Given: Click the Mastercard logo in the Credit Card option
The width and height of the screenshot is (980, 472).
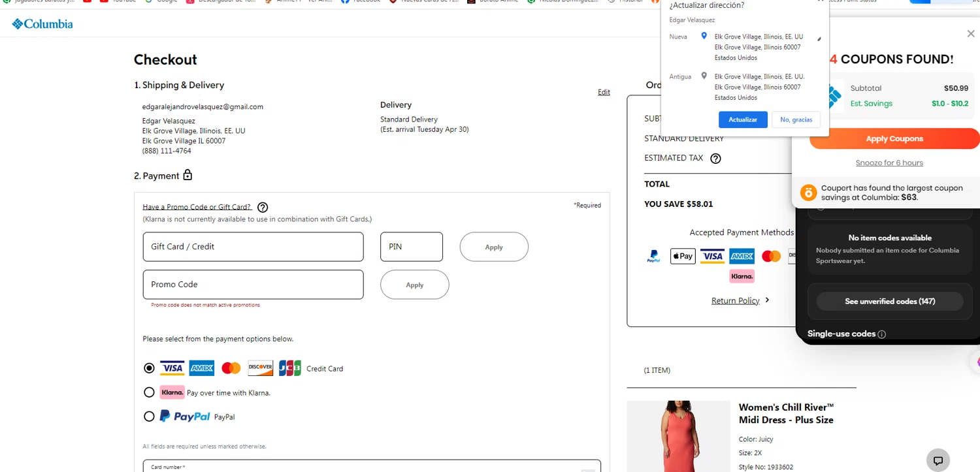Looking at the screenshot, I should click(231, 368).
